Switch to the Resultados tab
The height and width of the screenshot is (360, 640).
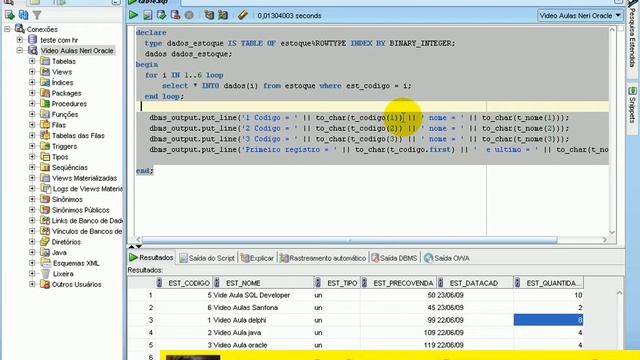151,258
